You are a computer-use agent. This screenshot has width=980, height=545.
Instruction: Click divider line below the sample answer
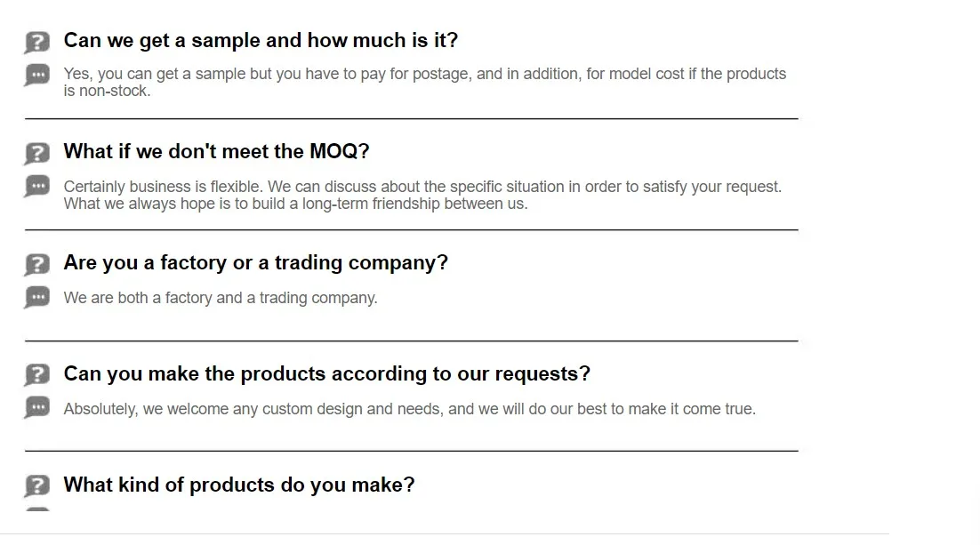click(x=411, y=118)
